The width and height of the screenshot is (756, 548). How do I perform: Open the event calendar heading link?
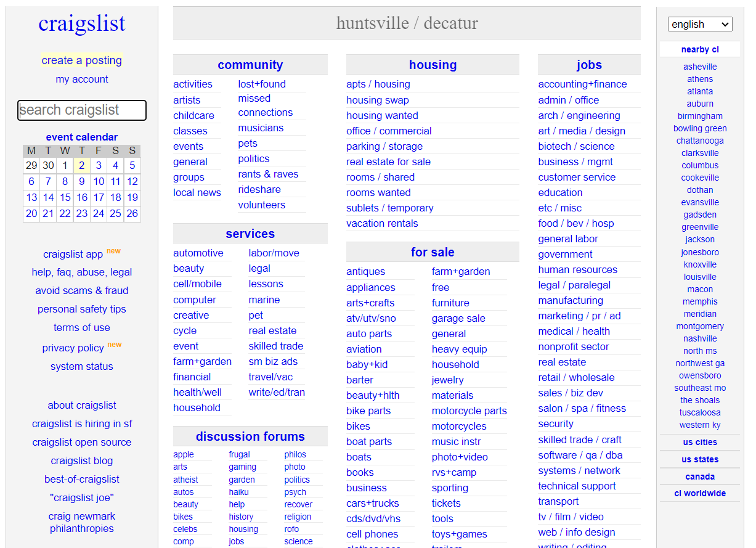pyautogui.click(x=82, y=137)
